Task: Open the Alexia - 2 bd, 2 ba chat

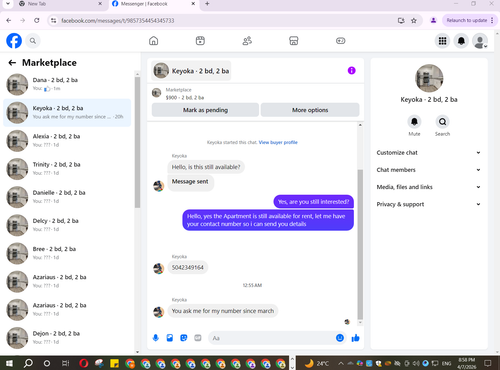Action: 67,141
